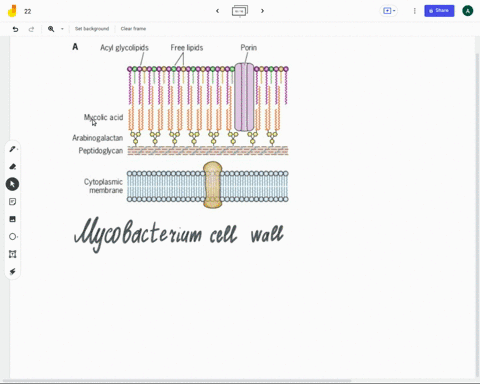Click the "Peptidoglycan" label
The image size is (480, 384).
(x=101, y=151)
